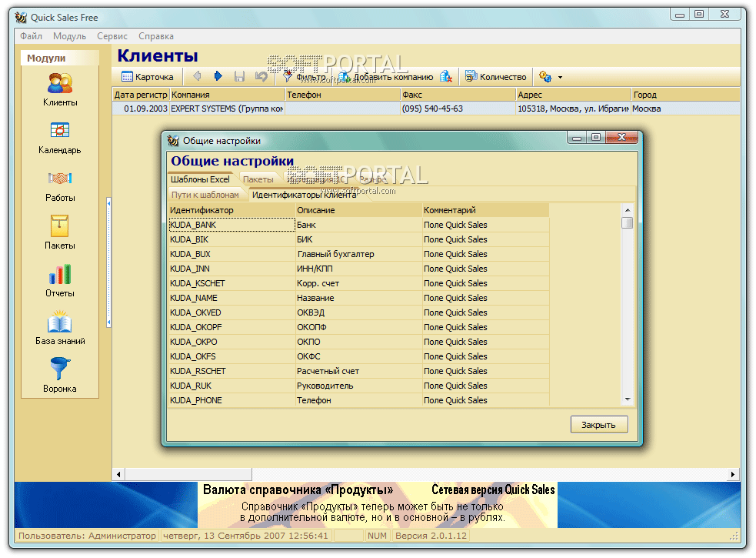Select the KUDA_INN identifier cell
The width and height of the screenshot is (756, 558).
231,269
